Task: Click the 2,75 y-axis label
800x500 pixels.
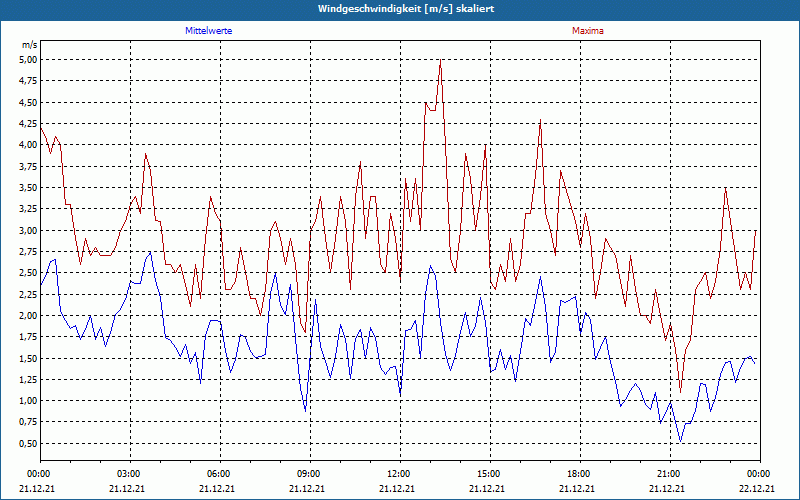Action: (x=29, y=252)
